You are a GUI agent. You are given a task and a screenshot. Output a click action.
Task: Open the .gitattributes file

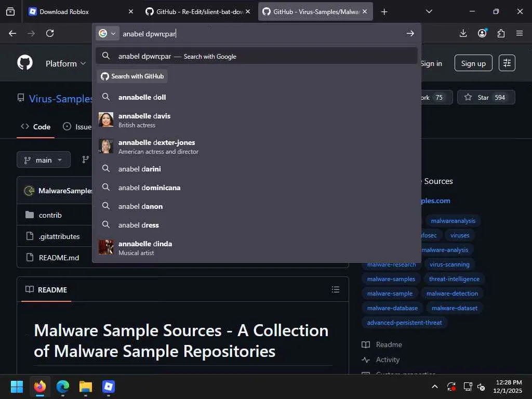click(x=59, y=236)
